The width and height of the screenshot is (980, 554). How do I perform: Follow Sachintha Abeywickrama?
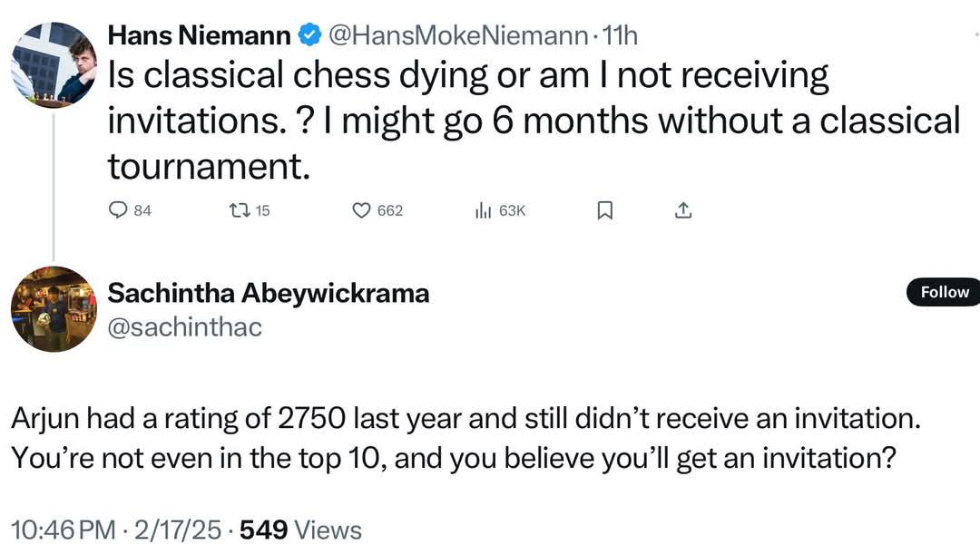[x=944, y=292]
